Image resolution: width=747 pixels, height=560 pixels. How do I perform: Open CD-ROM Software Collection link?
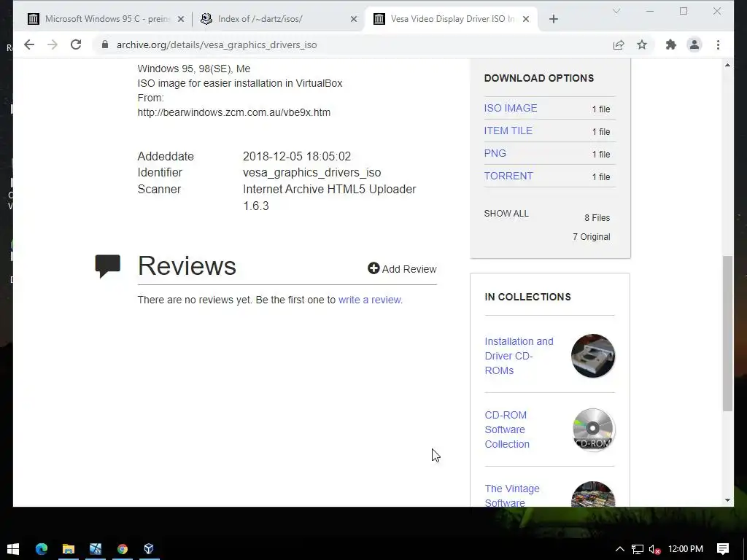[x=507, y=429]
